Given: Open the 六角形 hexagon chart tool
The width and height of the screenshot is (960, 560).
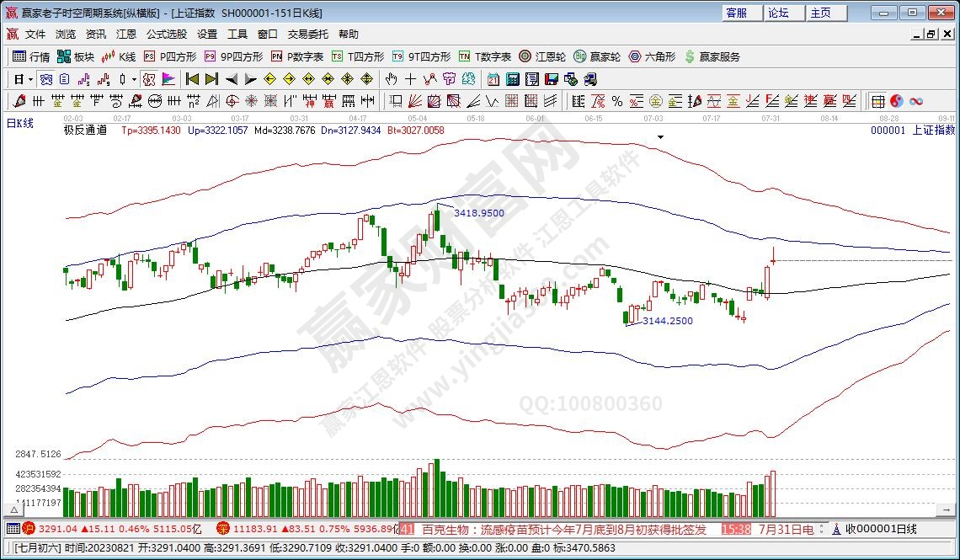Looking at the screenshot, I should click(651, 56).
